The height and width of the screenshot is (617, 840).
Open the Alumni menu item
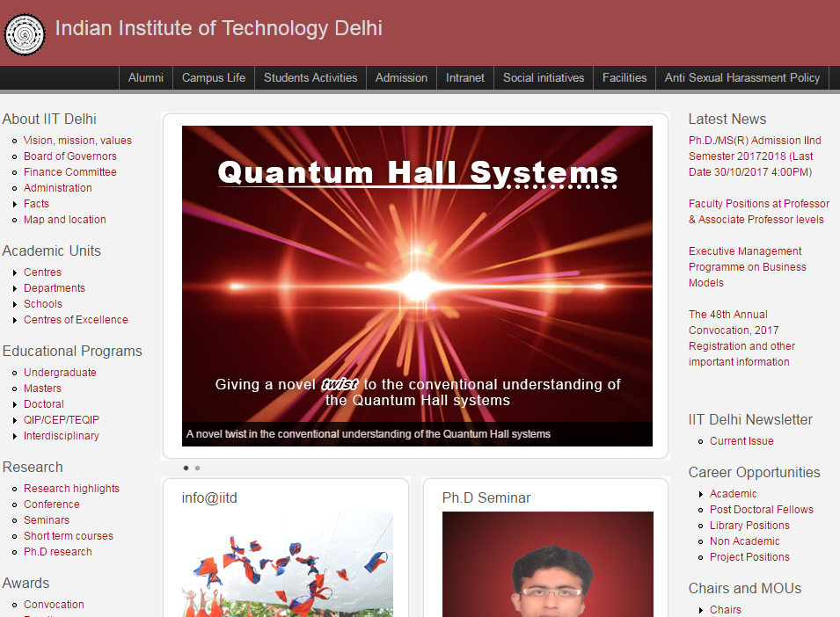[146, 77]
